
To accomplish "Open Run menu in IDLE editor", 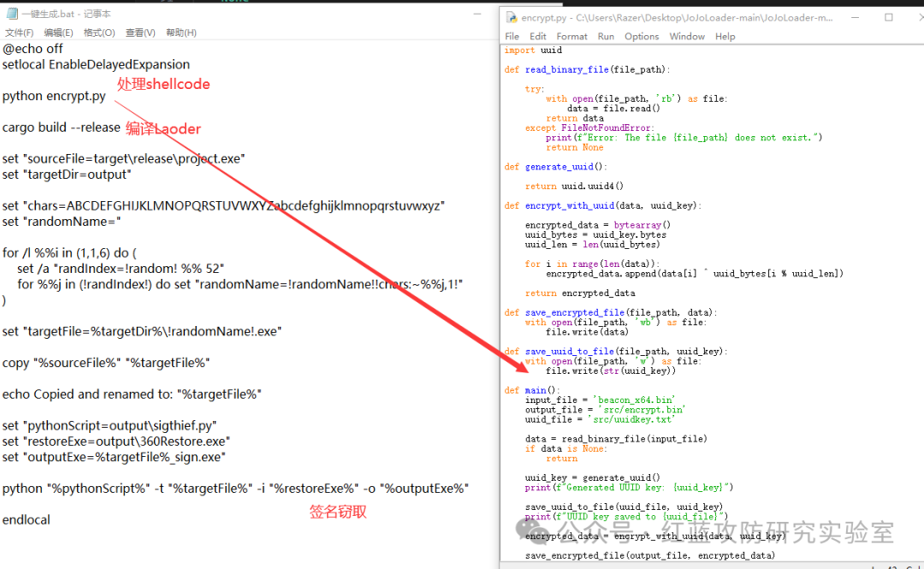I will click(606, 37).
